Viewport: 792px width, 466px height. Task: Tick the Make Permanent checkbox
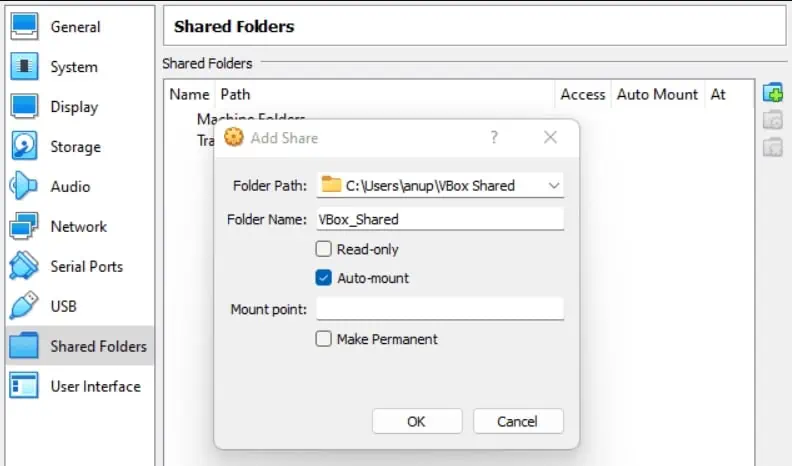point(324,339)
